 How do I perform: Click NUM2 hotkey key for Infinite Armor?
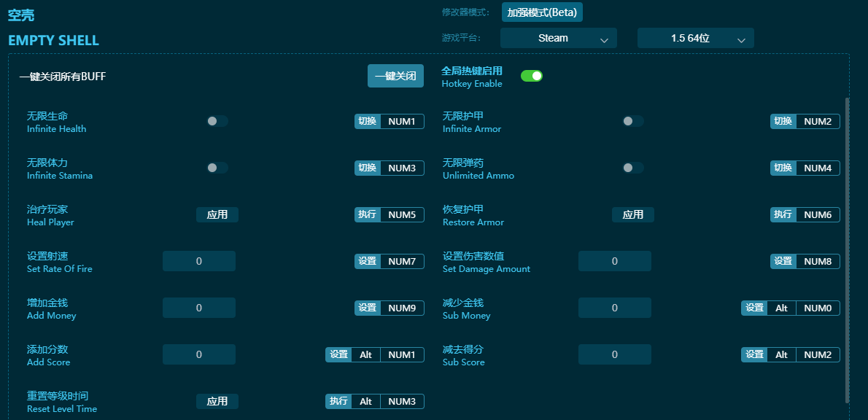[x=818, y=121]
